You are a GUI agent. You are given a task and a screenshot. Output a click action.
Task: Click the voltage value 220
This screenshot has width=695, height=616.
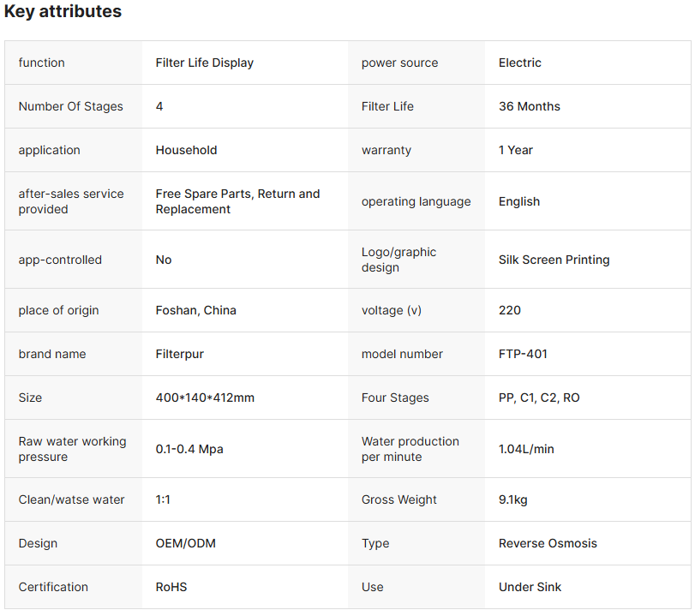(x=510, y=310)
